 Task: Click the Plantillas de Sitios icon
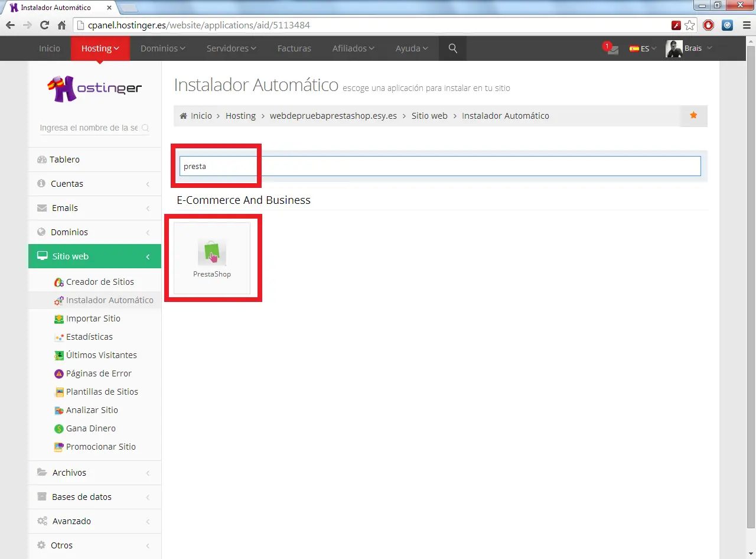point(58,392)
